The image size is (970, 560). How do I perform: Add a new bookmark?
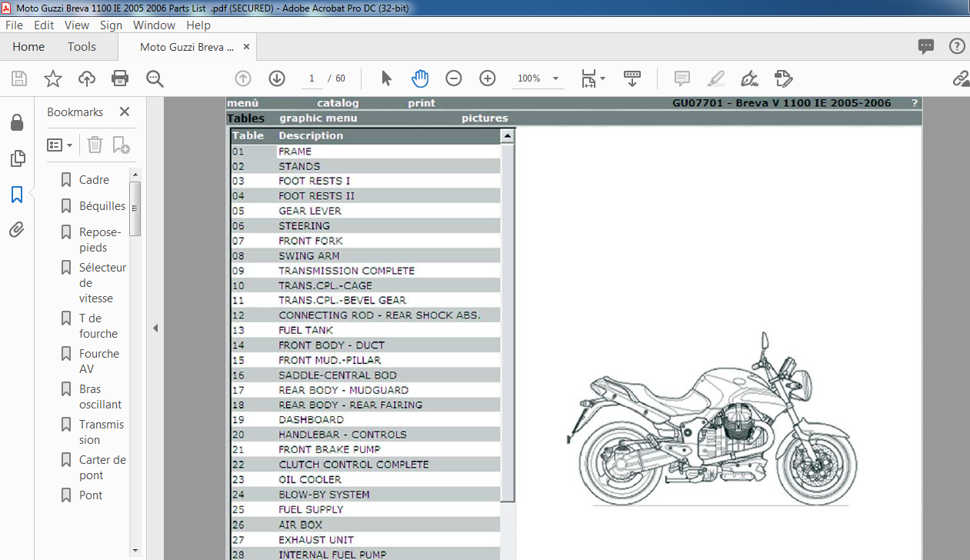[121, 145]
